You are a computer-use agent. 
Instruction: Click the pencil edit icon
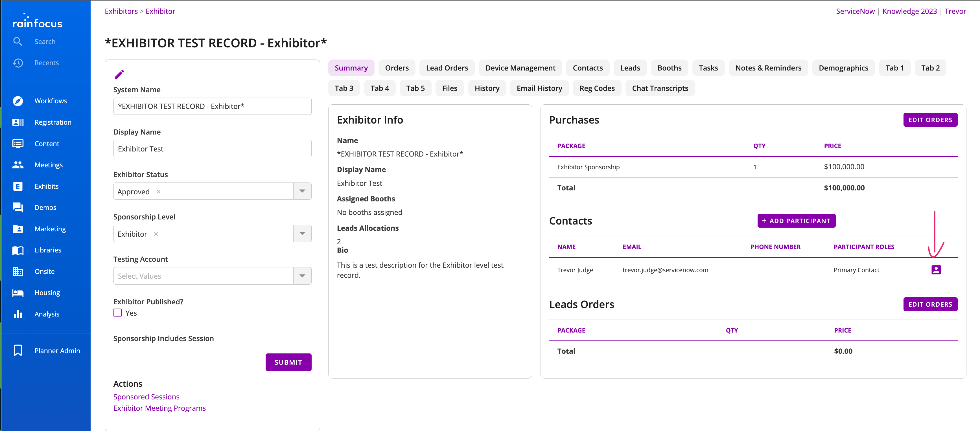(119, 74)
